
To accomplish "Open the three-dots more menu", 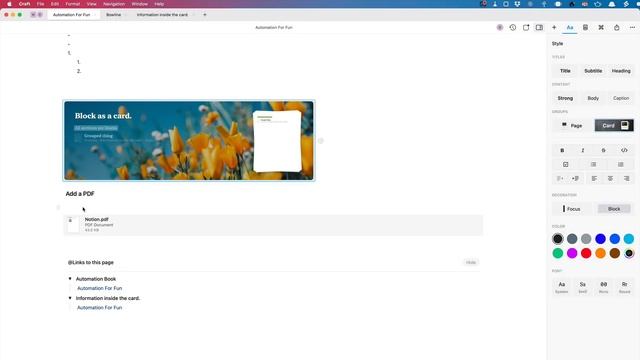I will click(x=632, y=27).
